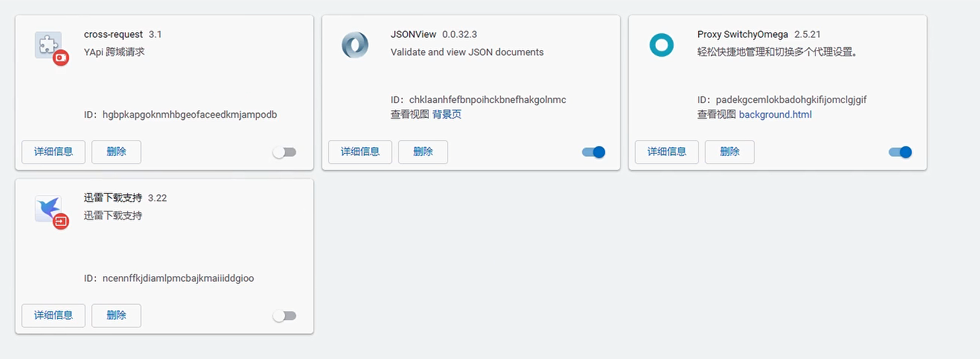Click the Proxy SwitchyOmega ring icon
Viewport: 980px width, 359px height.
pos(661,45)
